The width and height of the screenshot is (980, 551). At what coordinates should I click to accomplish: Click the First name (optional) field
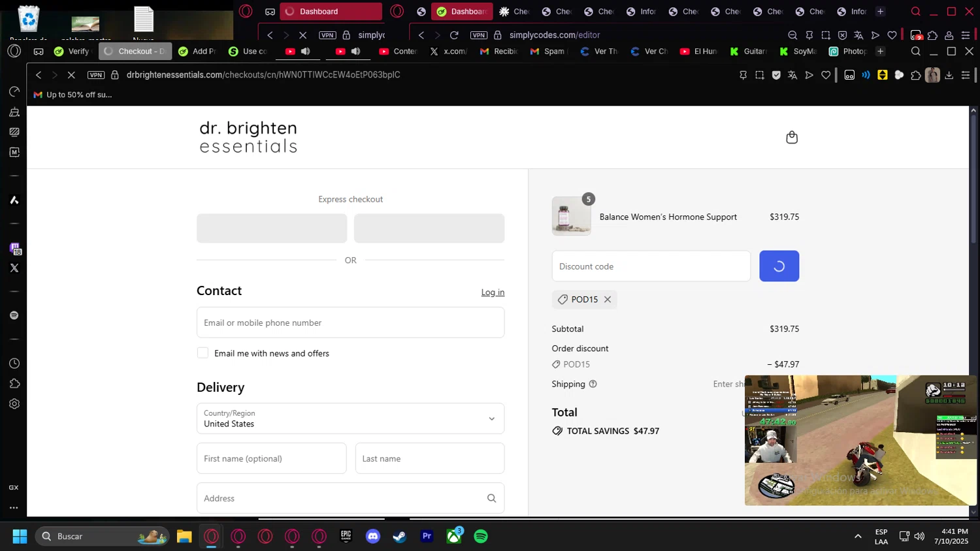pyautogui.click(x=271, y=458)
